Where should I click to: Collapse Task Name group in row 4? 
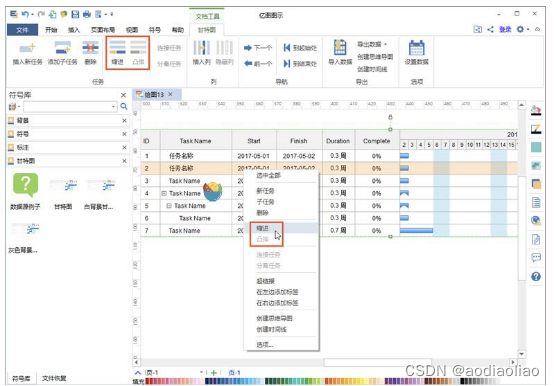164,193
